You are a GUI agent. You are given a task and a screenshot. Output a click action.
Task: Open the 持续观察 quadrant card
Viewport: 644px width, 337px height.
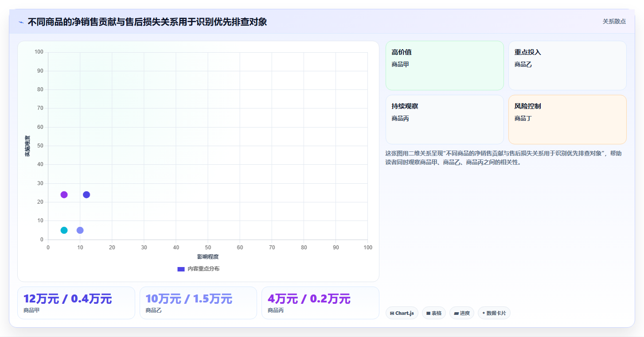[x=445, y=120]
